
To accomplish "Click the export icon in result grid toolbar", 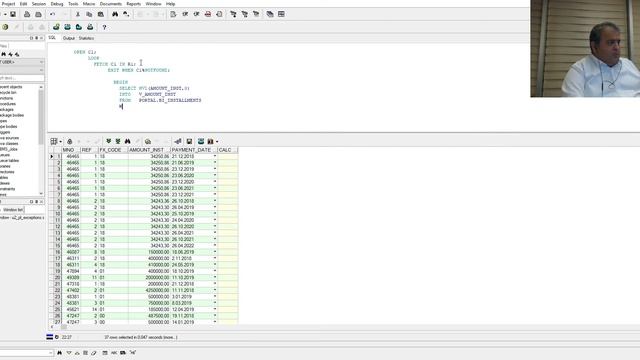I will pos(178,141).
